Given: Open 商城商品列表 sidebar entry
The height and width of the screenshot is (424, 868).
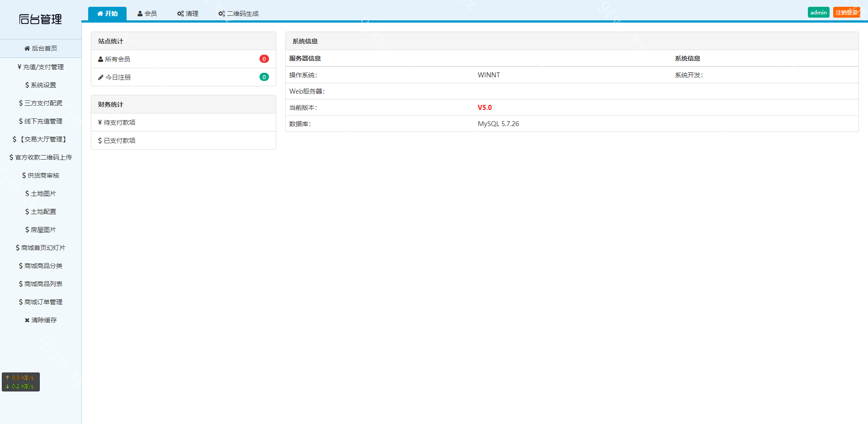Looking at the screenshot, I should tap(41, 284).
